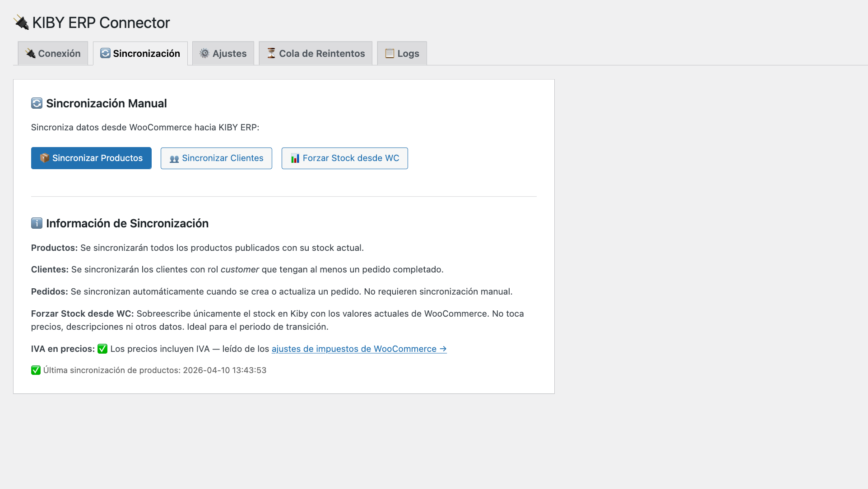Follow the ajustes de impuestos de WooCommerce link
This screenshot has height=489, width=868.
pyautogui.click(x=359, y=349)
